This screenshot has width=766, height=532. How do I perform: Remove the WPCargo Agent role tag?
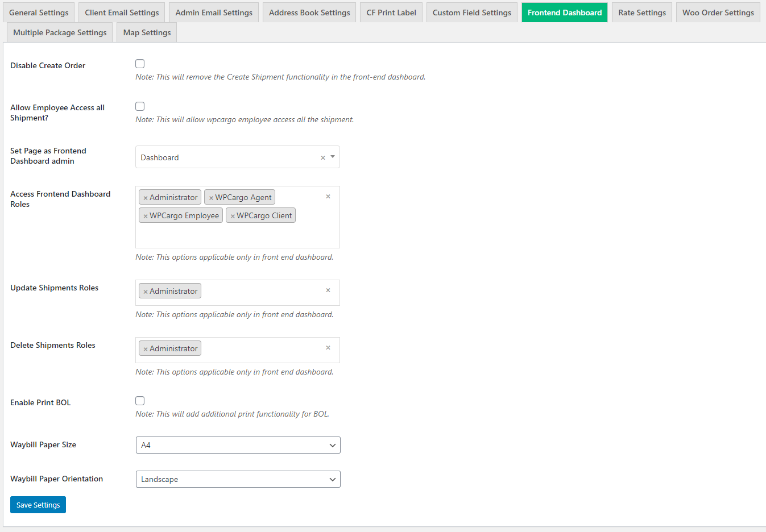point(211,198)
